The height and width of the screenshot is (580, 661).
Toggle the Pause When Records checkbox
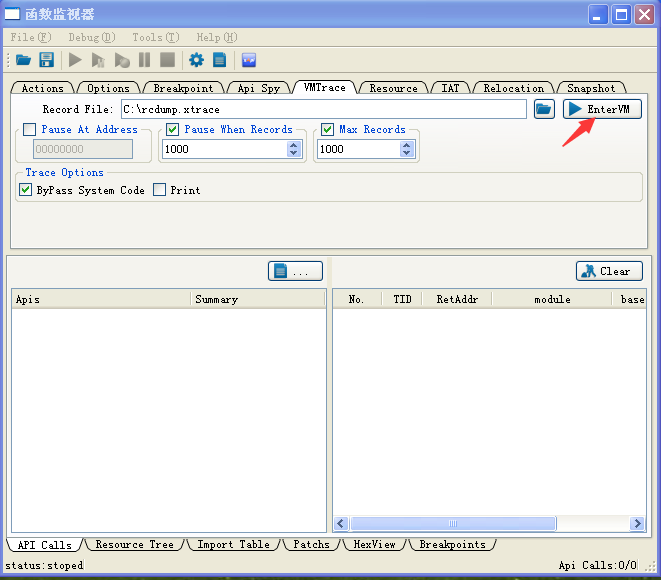[172, 129]
